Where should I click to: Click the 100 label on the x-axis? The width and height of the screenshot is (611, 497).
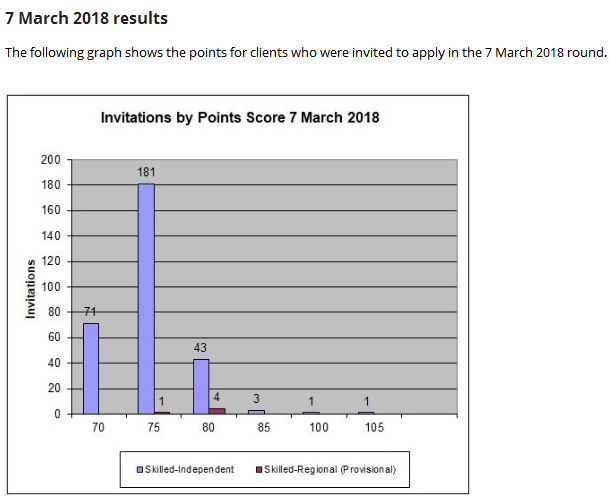click(x=318, y=427)
